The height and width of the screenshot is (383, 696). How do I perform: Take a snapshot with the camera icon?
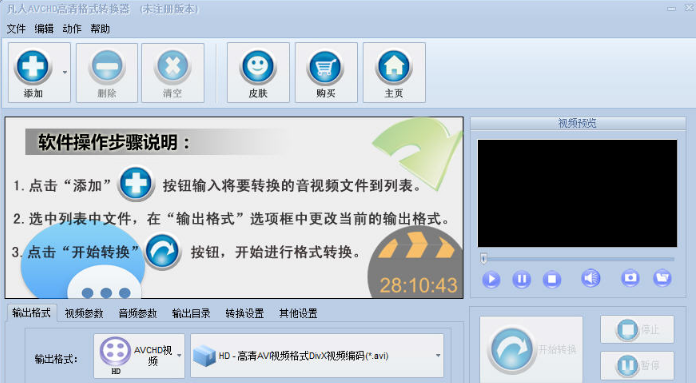(630, 278)
